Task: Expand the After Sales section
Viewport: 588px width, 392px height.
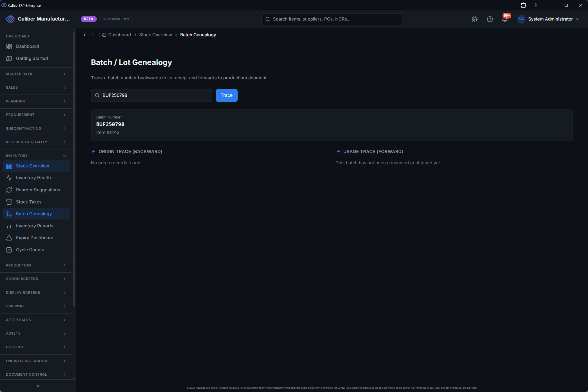Action: pyautogui.click(x=37, y=320)
